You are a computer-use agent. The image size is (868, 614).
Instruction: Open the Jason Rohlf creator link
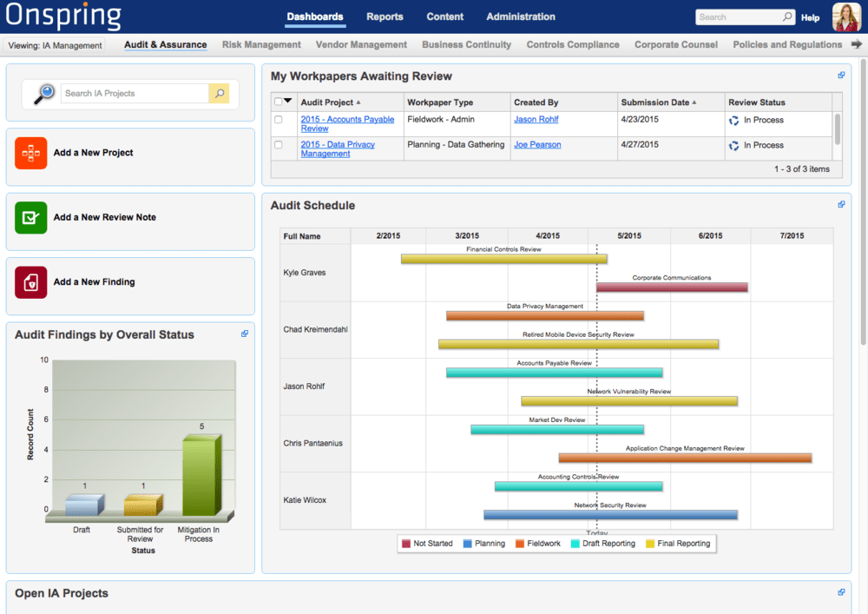tap(536, 120)
